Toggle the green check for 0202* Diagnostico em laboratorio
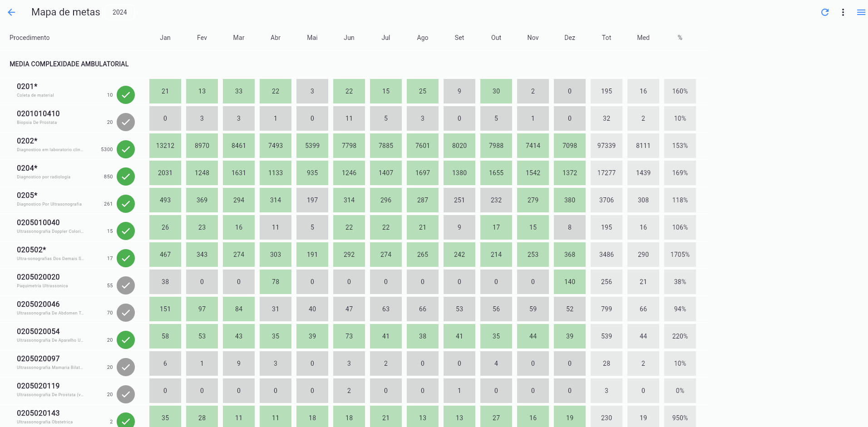Screen dimensions: 868x427 [126, 149]
